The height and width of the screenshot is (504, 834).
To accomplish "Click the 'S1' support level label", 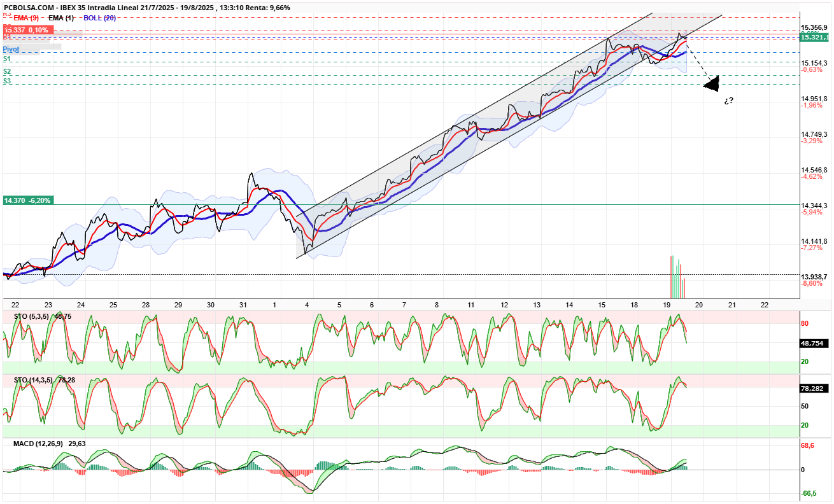I will pyautogui.click(x=7, y=59).
